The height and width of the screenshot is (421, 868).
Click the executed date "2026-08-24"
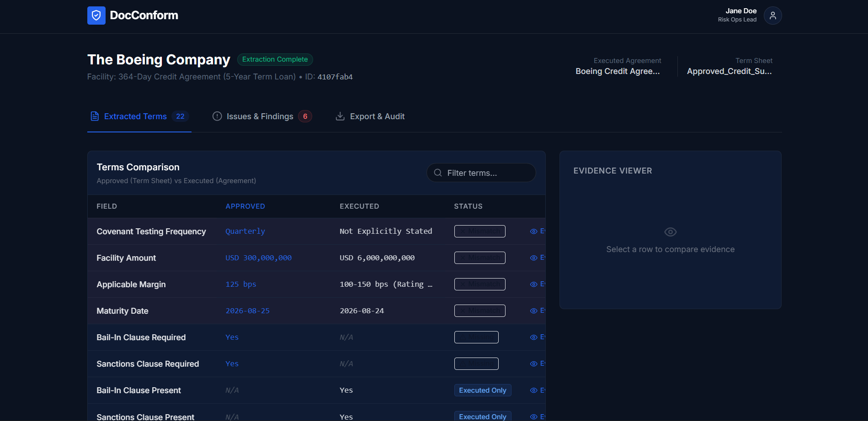pos(362,311)
